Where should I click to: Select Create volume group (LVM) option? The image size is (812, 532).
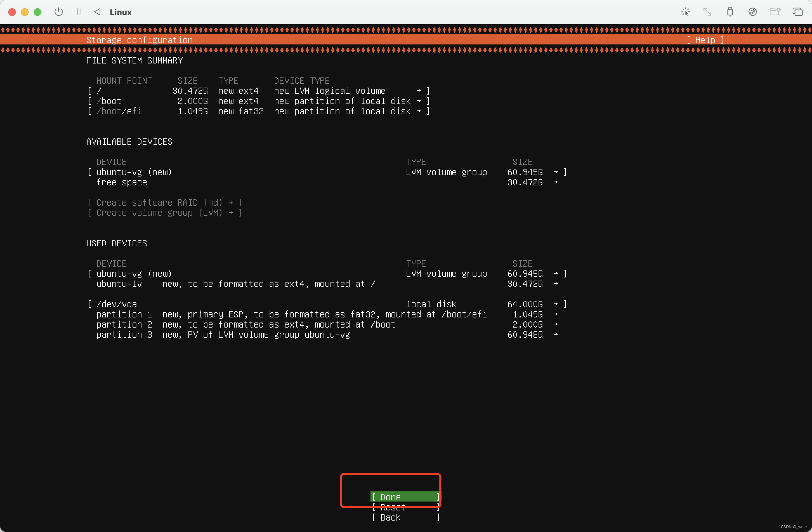[x=164, y=213]
